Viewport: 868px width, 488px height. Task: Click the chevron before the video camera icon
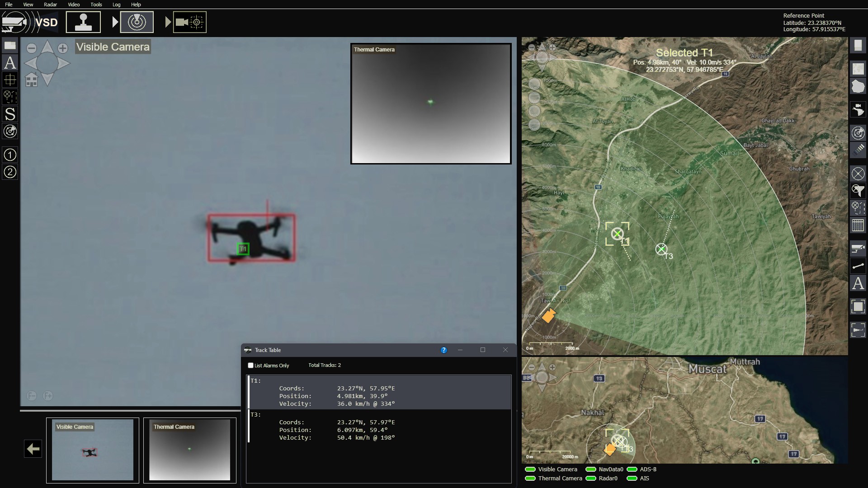coord(168,21)
